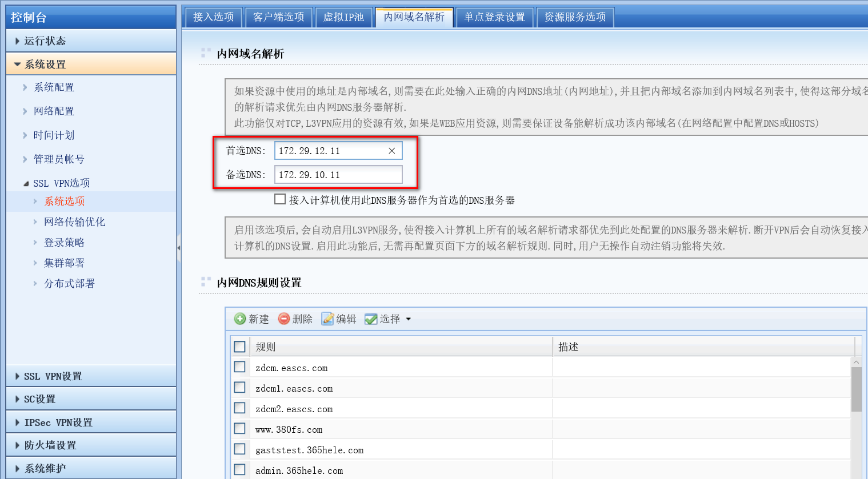Image resolution: width=868 pixels, height=479 pixels.
Task: Enable using this DNS server as preferred
Action: pos(280,199)
